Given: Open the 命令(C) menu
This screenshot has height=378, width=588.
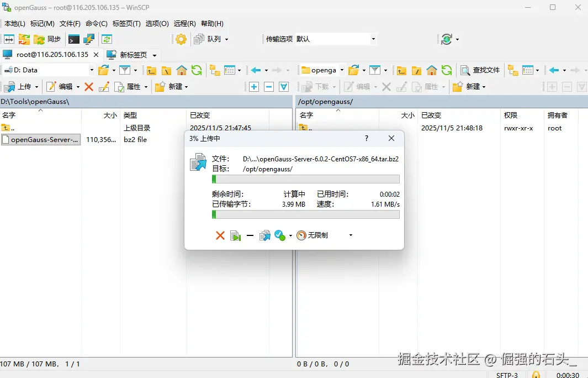Looking at the screenshot, I should click(97, 24).
